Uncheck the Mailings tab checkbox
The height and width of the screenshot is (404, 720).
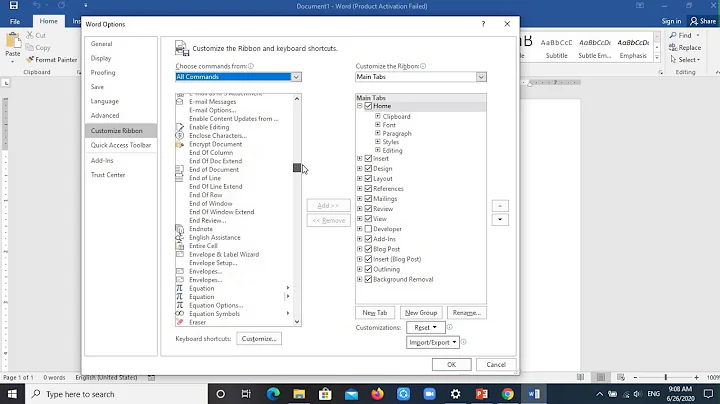click(368, 199)
